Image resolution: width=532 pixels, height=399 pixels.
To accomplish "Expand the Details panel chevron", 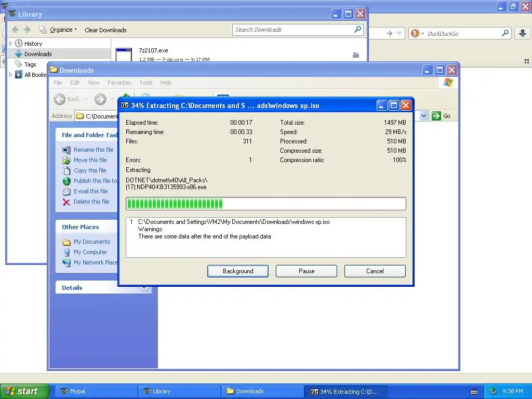I will 144,288.
